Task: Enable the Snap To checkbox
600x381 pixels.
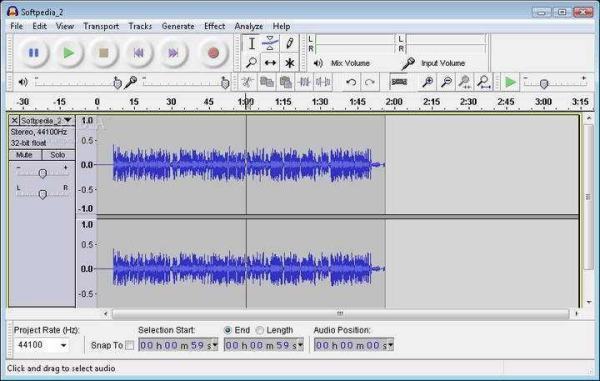Action: [130, 345]
